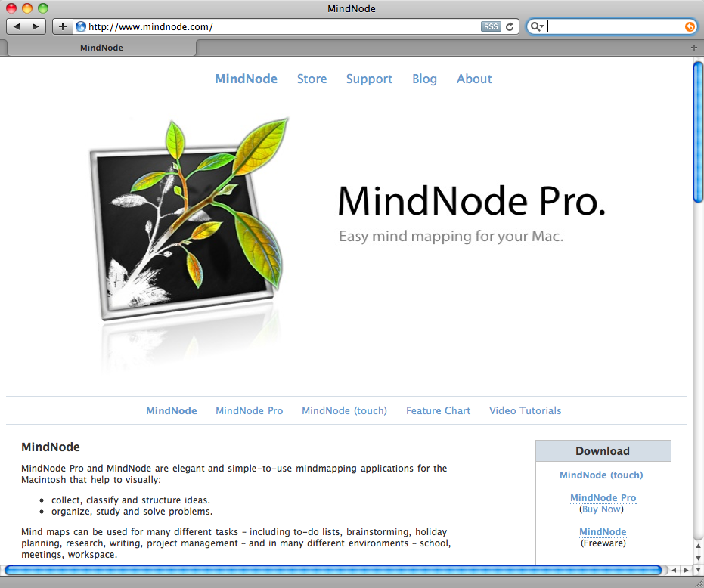Download MindNode Pro from Download box
704x588 pixels.
click(603, 498)
